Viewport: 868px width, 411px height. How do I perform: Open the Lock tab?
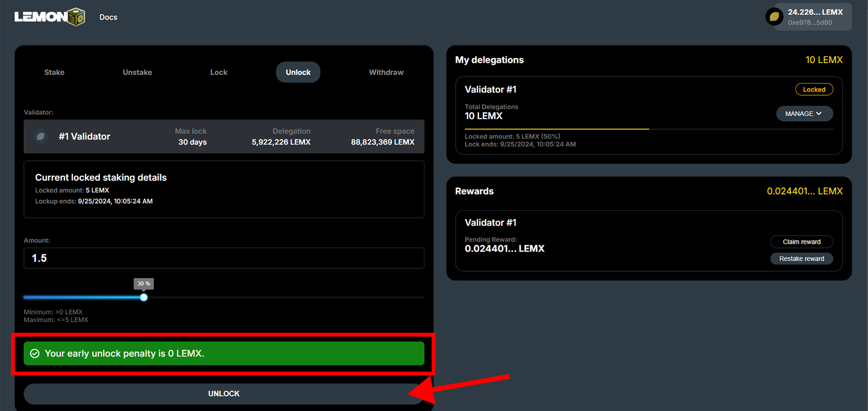tap(219, 72)
